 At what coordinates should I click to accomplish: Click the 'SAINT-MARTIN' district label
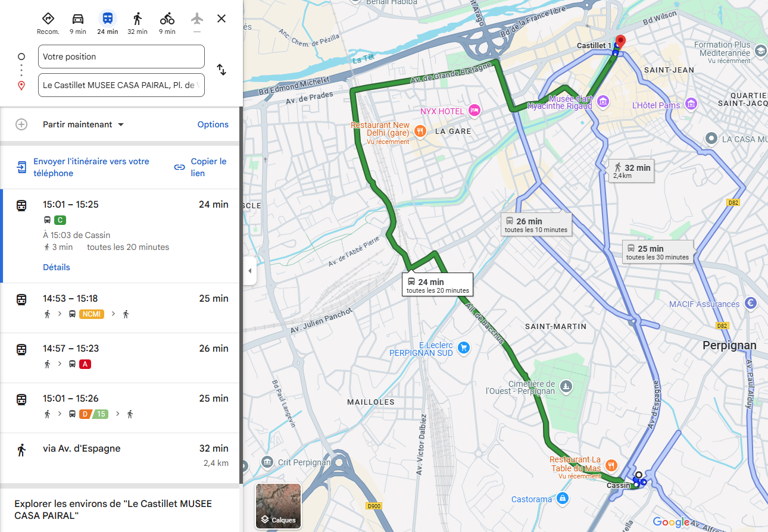555,326
